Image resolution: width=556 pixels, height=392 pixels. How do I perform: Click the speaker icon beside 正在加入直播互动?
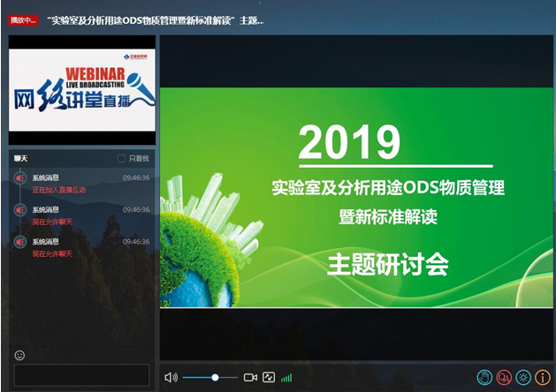tap(20, 177)
